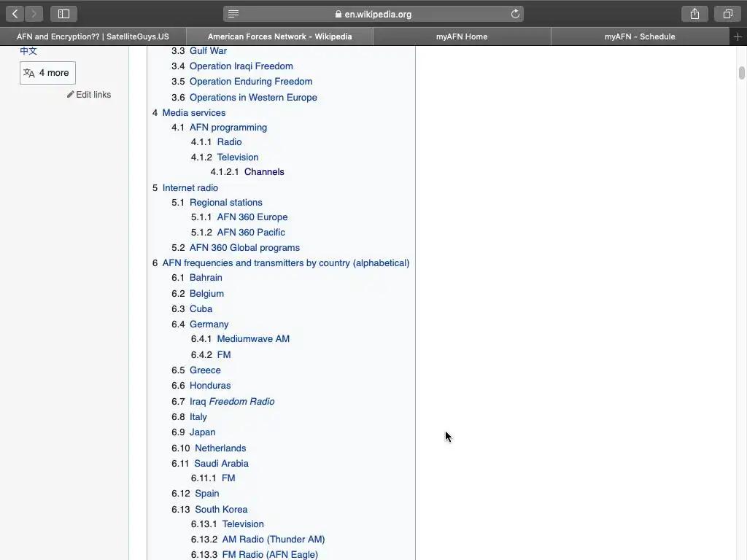Click the pencil icon beside Edit links
Image resolution: width=747 pixels, height=560 pixels.
point(71,94)
